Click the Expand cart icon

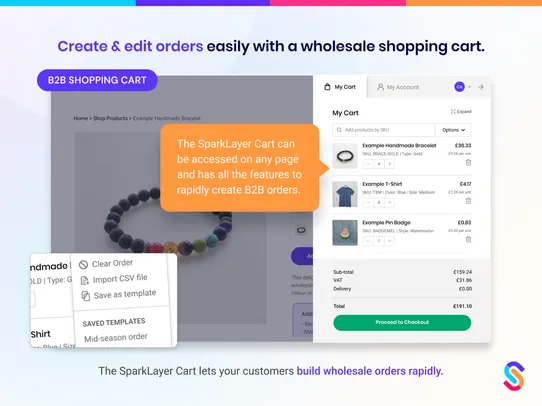point(453,112)
